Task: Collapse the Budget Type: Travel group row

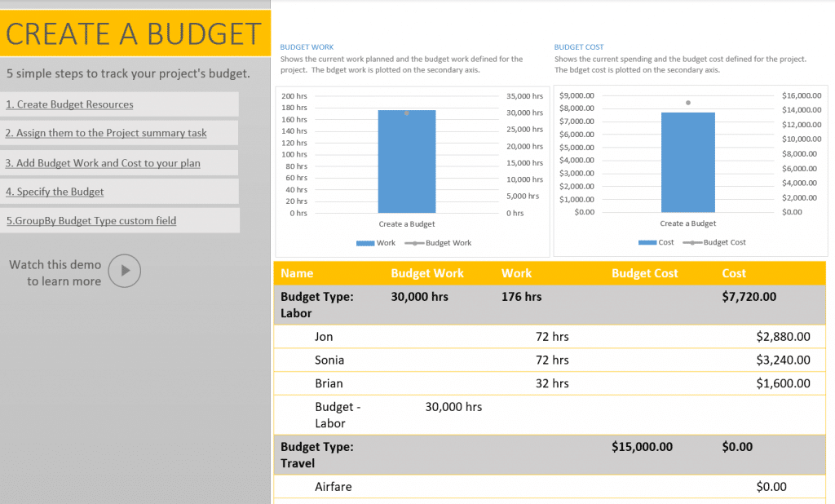Action: 317,454
